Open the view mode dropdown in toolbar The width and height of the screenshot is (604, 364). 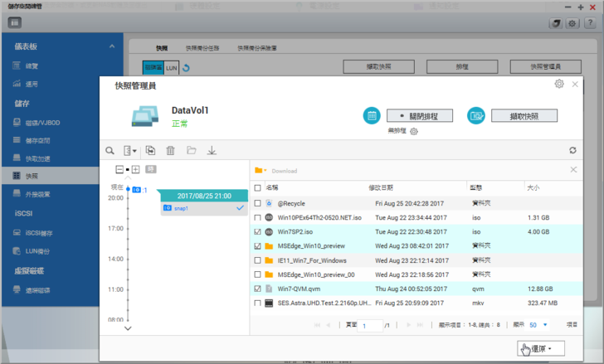[129, 150]
